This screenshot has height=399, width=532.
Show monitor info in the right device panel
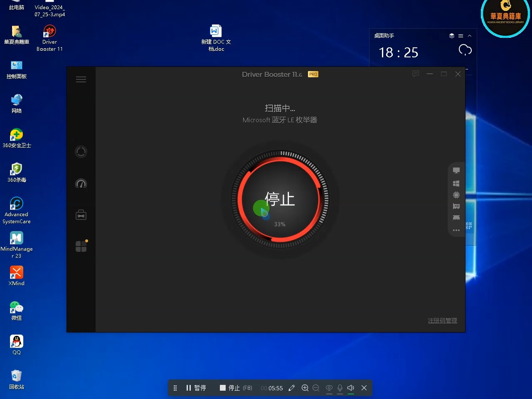[456, 170]
